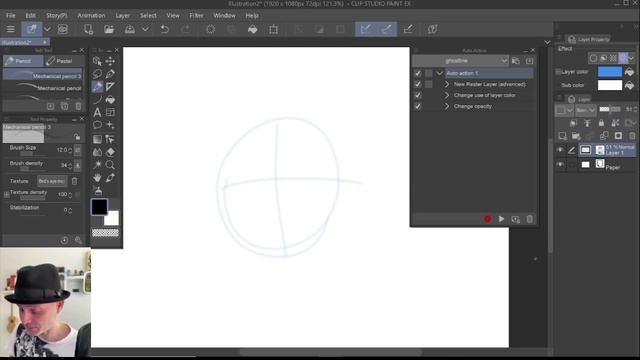
Task: Click the Texture selection button
Action: [52, 181]
